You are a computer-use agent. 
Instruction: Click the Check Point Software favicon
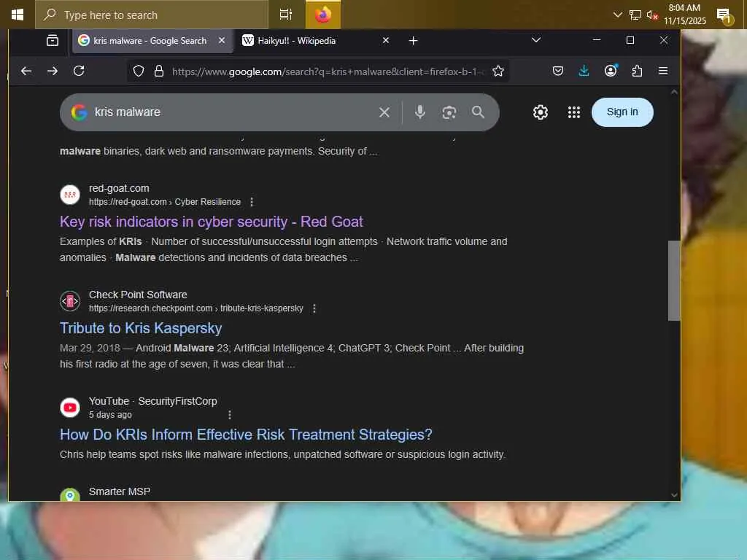point(70,301)
